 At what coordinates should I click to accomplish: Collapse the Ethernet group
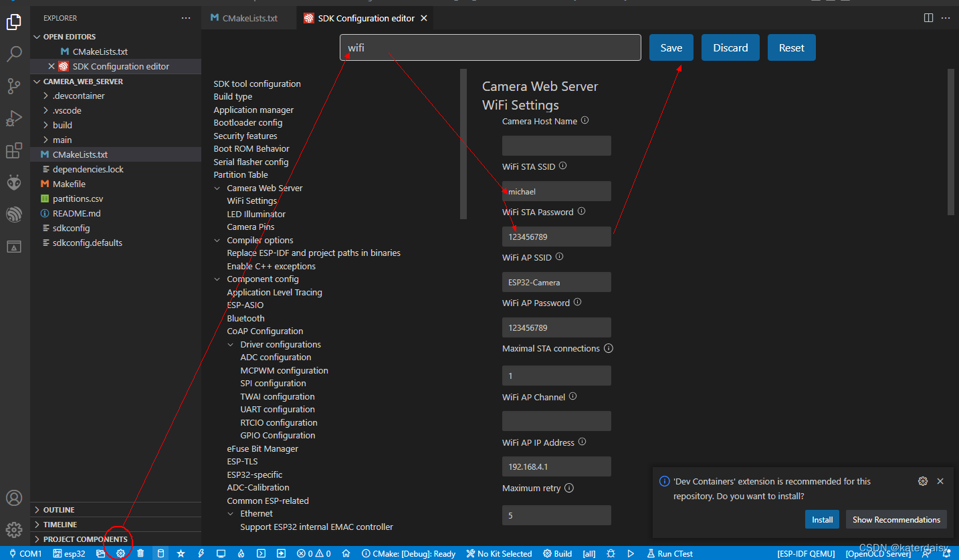pos(231,514)
